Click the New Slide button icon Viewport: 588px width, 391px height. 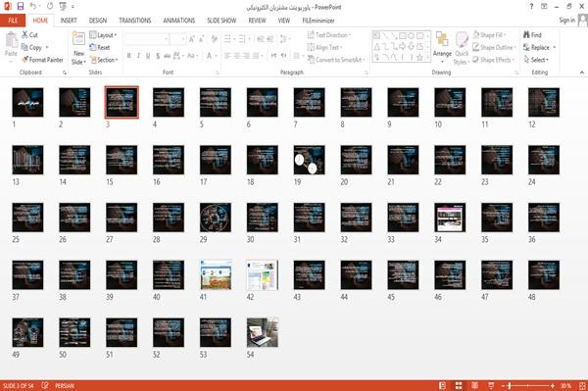[78, 39]
